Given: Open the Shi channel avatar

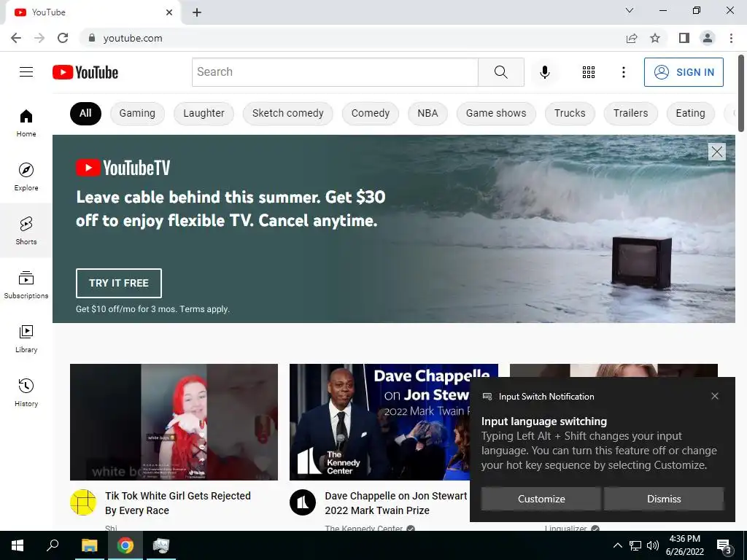Looking at the screenshot, I should click(83, 502).
